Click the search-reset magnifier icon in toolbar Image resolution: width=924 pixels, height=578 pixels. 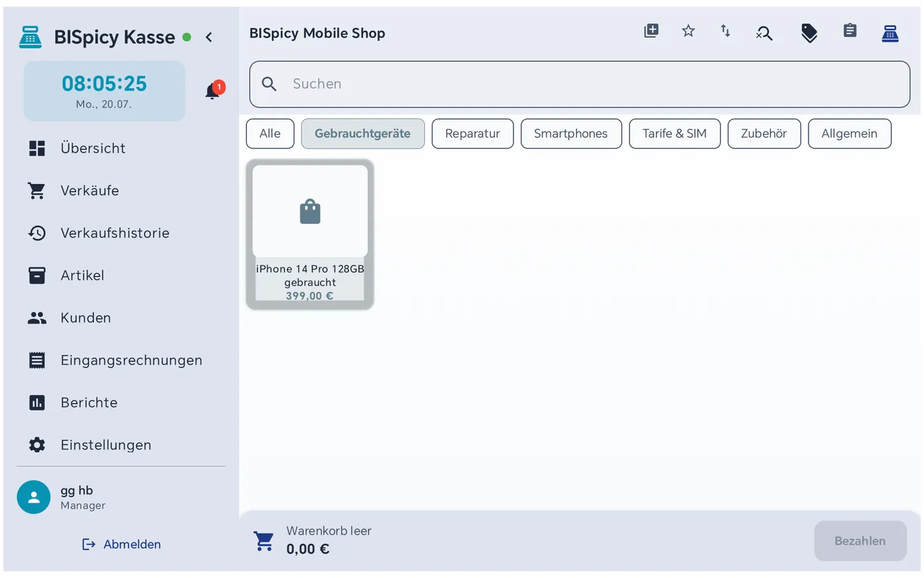tap(764, 32)
